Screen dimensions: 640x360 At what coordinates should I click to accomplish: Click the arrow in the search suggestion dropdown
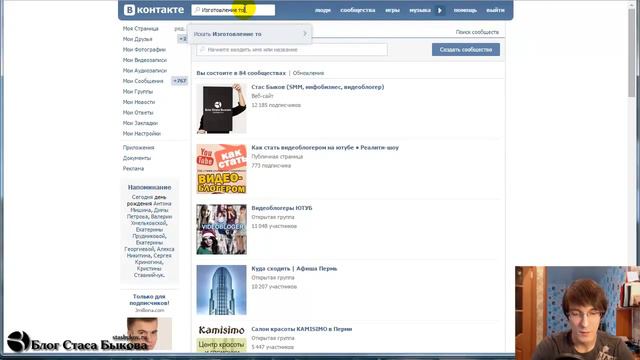pyautogui.click(x=305, y=34)
